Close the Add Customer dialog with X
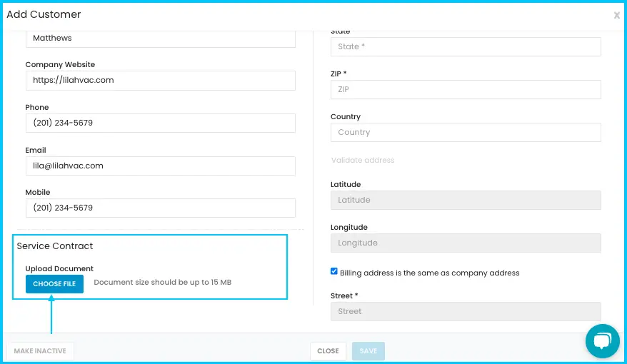Screen dimensions: 627x364 [616, 15]
